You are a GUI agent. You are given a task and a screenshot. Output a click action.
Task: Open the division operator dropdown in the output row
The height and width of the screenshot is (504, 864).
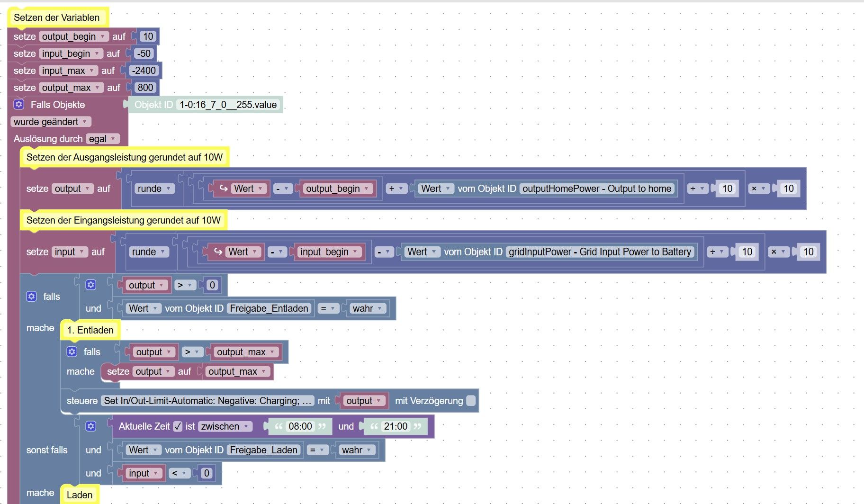coord(698,189)
